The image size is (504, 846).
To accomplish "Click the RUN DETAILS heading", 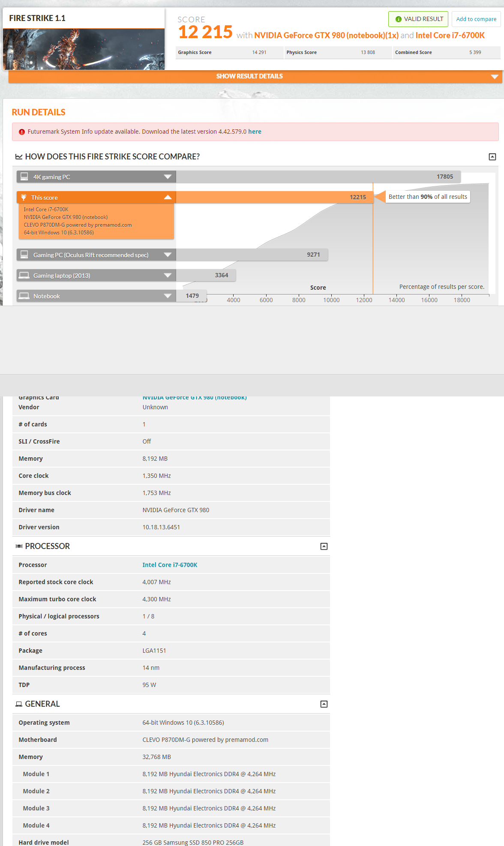I will click(x=39, y=112).
